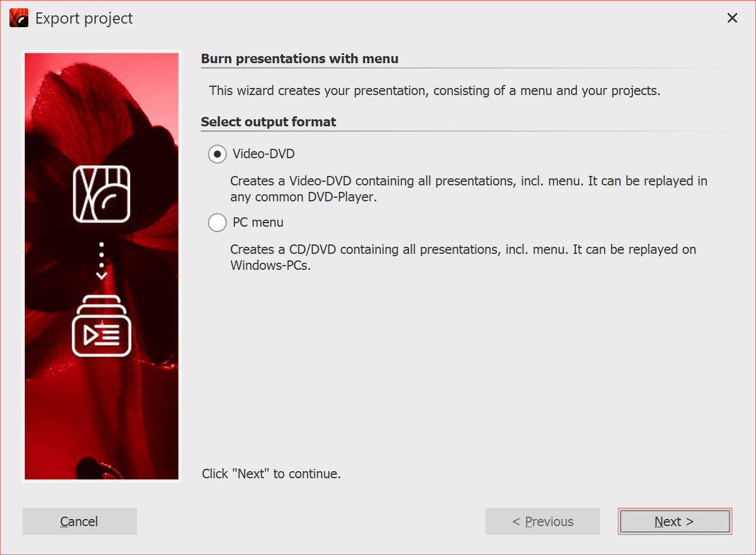Screen dimensions: 756x555
Task: Click the Select output format heading
Action: pos(268,122)
